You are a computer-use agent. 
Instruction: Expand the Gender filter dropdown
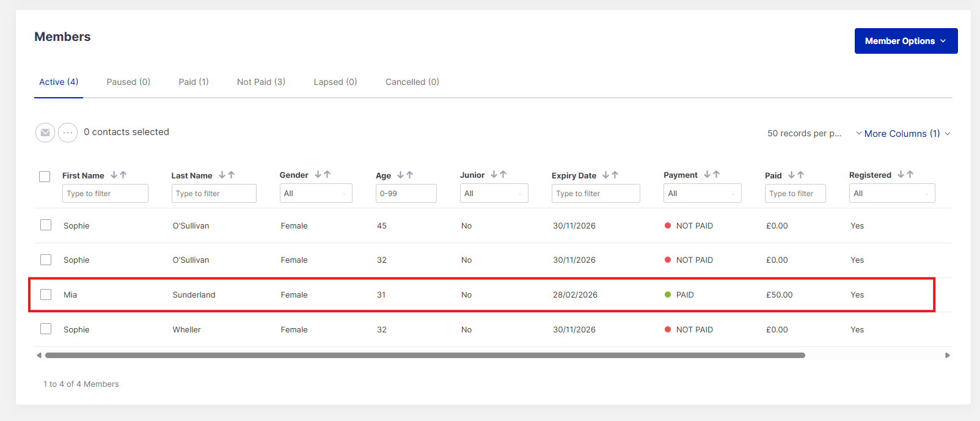tap(315, 194)
